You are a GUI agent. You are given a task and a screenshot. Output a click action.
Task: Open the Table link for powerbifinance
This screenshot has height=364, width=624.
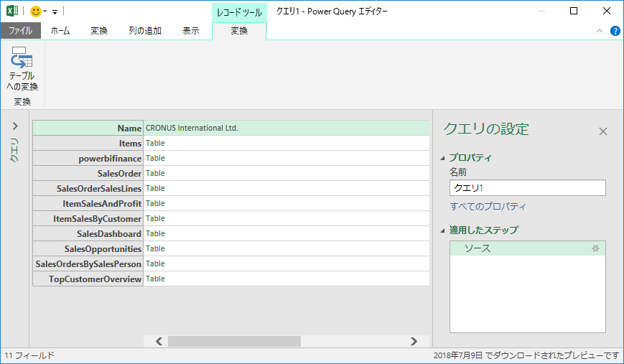coord(155,159)
